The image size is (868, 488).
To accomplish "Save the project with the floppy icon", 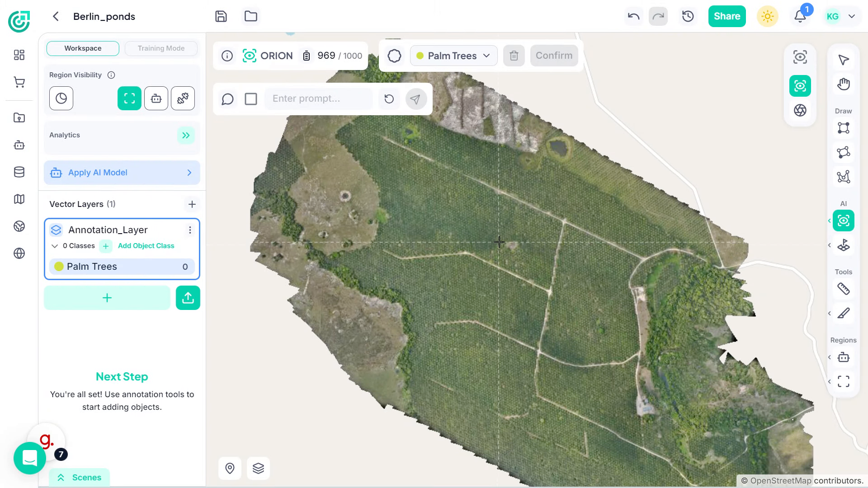I will (221, 17).
